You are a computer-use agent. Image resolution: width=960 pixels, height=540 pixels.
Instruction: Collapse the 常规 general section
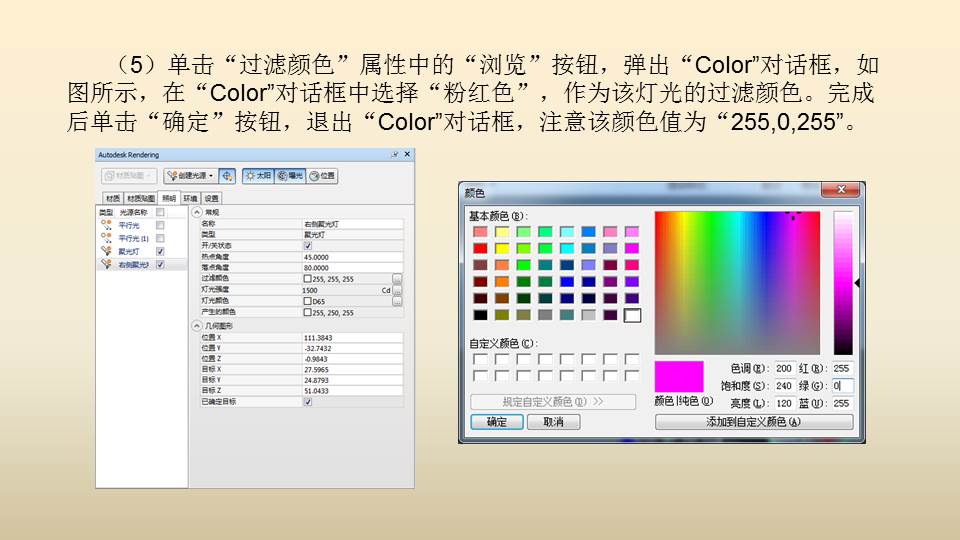pyautogui.click(x=197, y=212)
